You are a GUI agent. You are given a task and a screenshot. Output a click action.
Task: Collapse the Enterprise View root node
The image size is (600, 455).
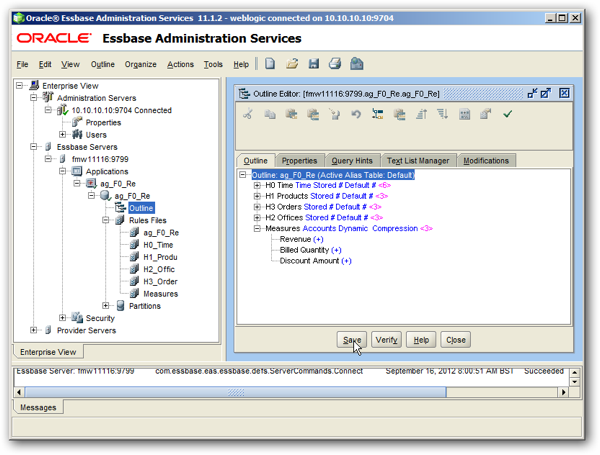[20, 85]
